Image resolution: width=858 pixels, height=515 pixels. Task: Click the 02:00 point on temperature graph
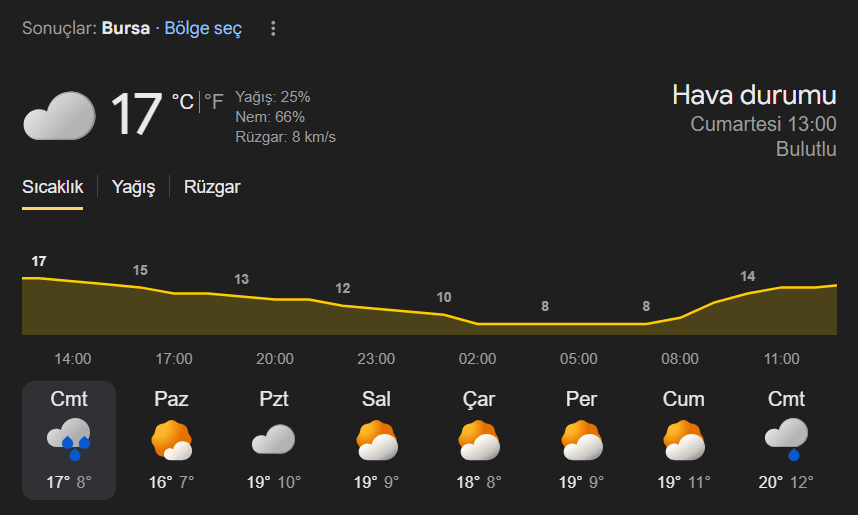click(477, 323)
